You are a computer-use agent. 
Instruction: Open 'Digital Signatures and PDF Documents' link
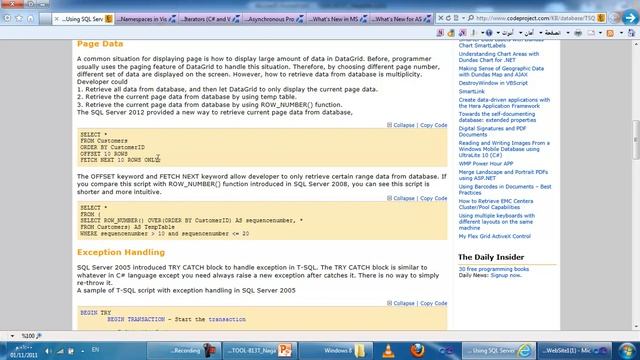492,131
